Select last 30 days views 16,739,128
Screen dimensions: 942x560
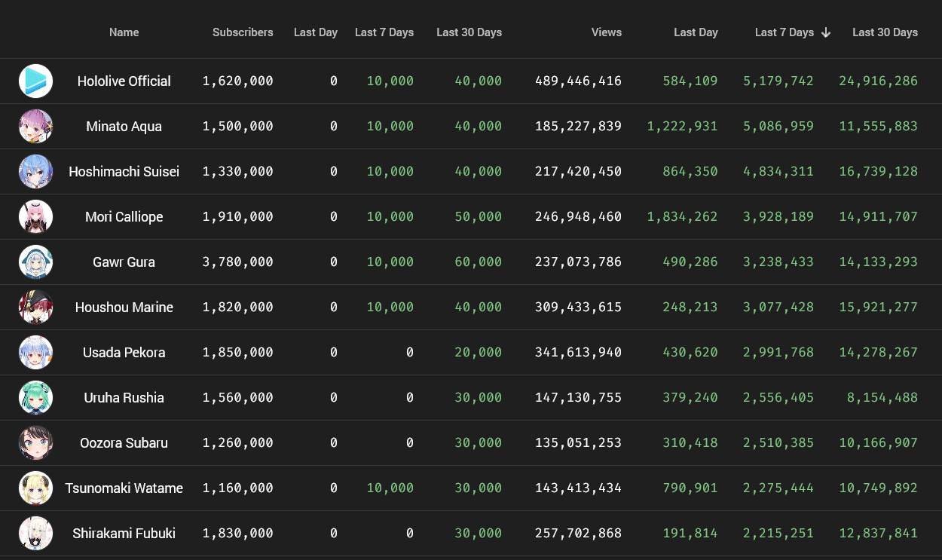(879, 171)
